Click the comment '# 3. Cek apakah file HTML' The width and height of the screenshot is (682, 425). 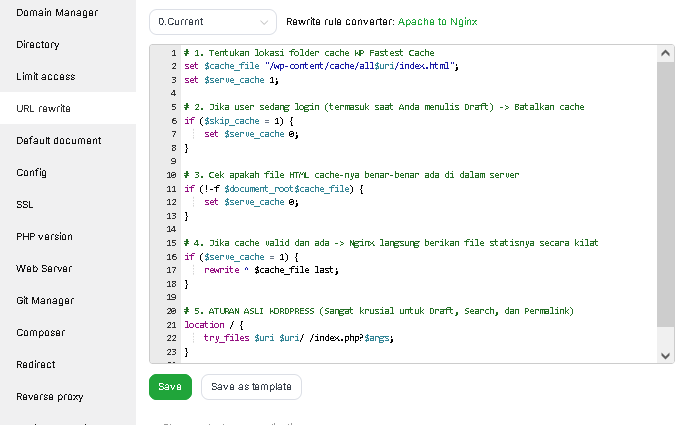click(x=351, y=175)
